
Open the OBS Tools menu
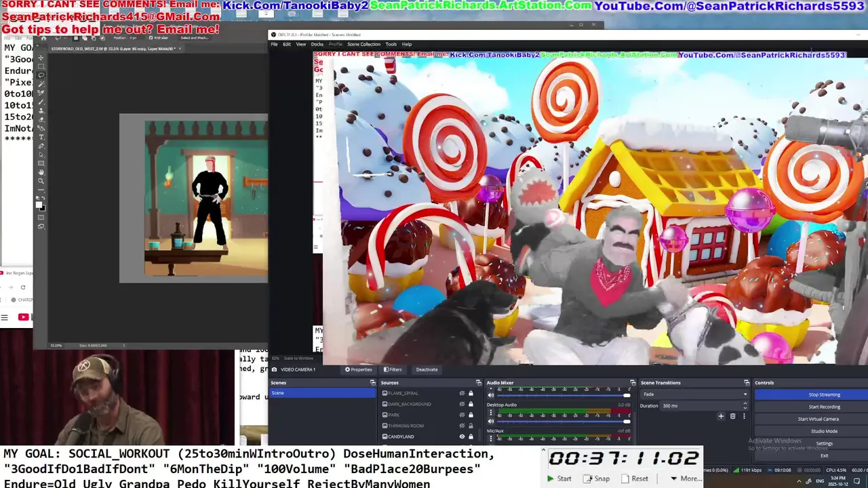pyautogui.click(x=391, y=44)
